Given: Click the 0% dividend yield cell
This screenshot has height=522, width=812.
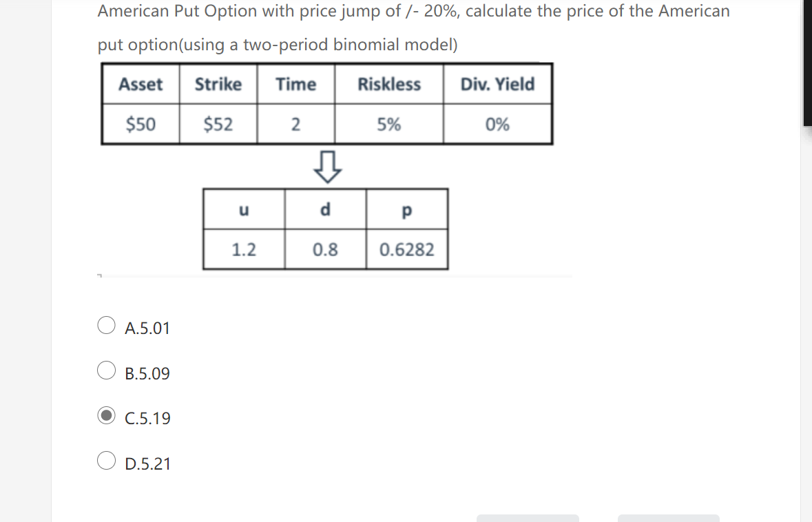Looking at the screenshot, I should [x=497, y=125].
